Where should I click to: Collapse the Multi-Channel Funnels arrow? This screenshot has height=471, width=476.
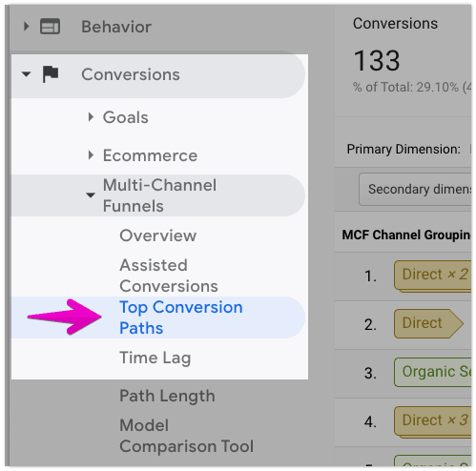tap(91, 195)
